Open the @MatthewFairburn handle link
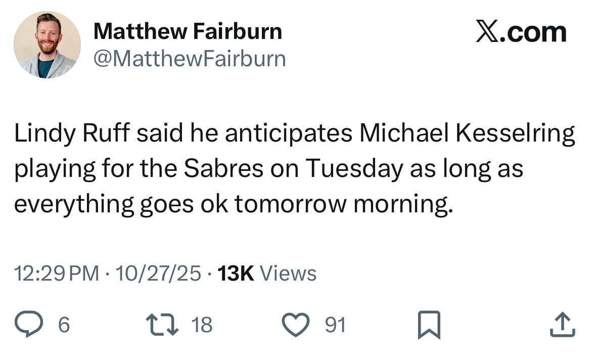Screen dimensions: 596x364 190,59
